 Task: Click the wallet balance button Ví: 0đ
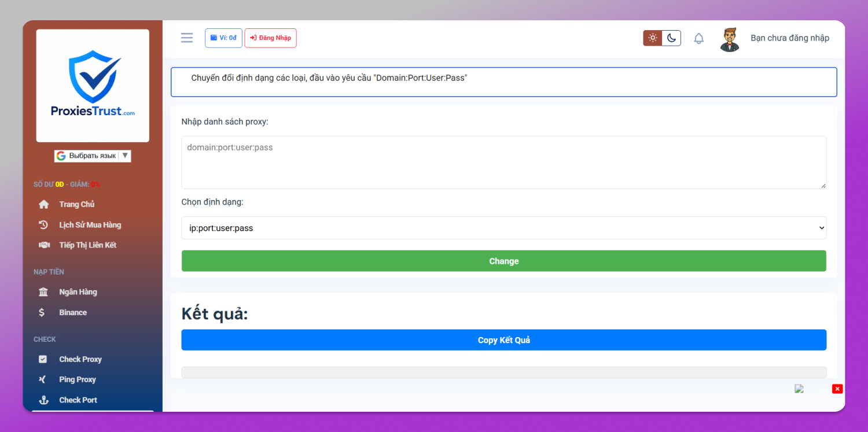pyautogui.click(x=223, y=38)
